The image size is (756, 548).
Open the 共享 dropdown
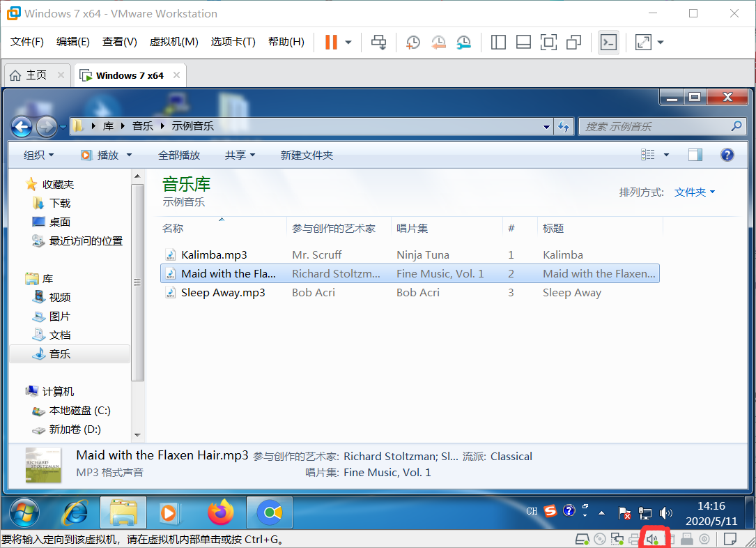pos(240,155)
